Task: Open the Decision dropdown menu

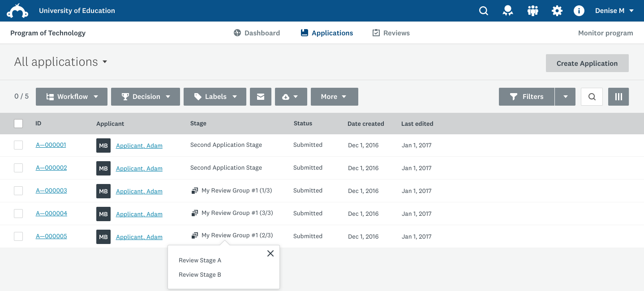Action: click(x=146, y=97)
